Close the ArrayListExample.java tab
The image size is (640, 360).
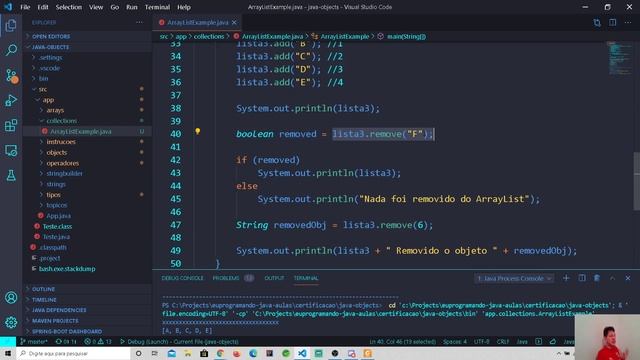(x=234, y=22)
